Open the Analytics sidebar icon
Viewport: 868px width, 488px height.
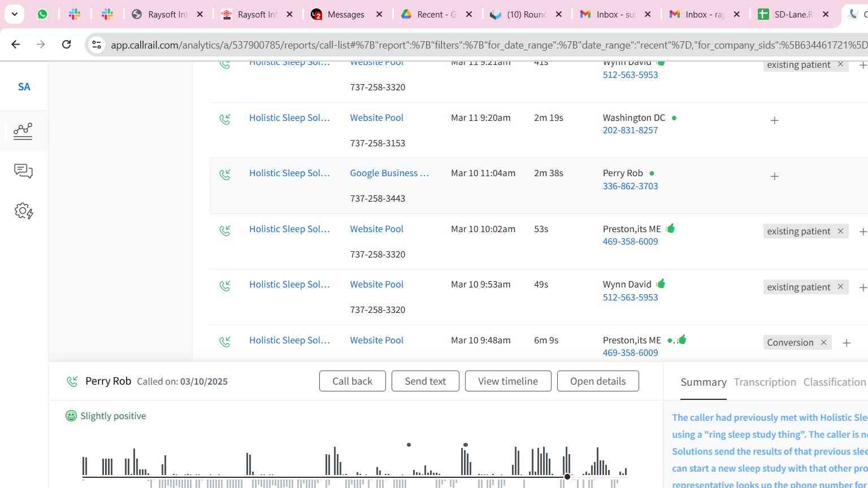pyautogui.click(x=23, y=131)
